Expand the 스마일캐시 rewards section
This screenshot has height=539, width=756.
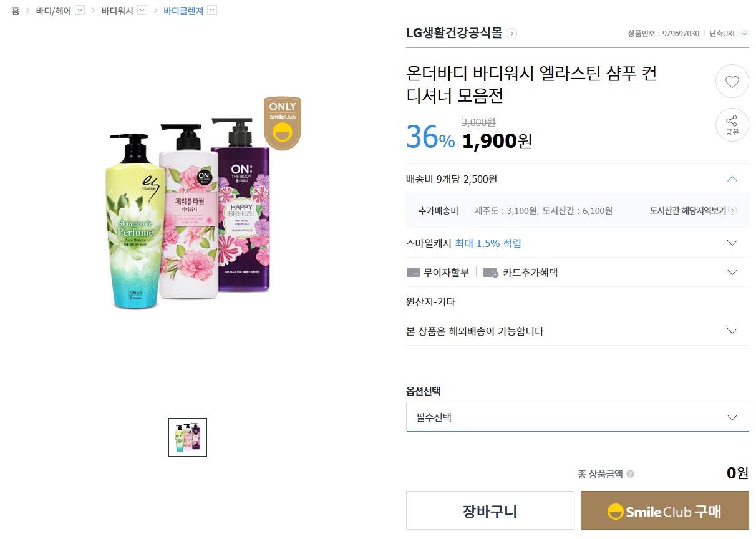(732, 243)
